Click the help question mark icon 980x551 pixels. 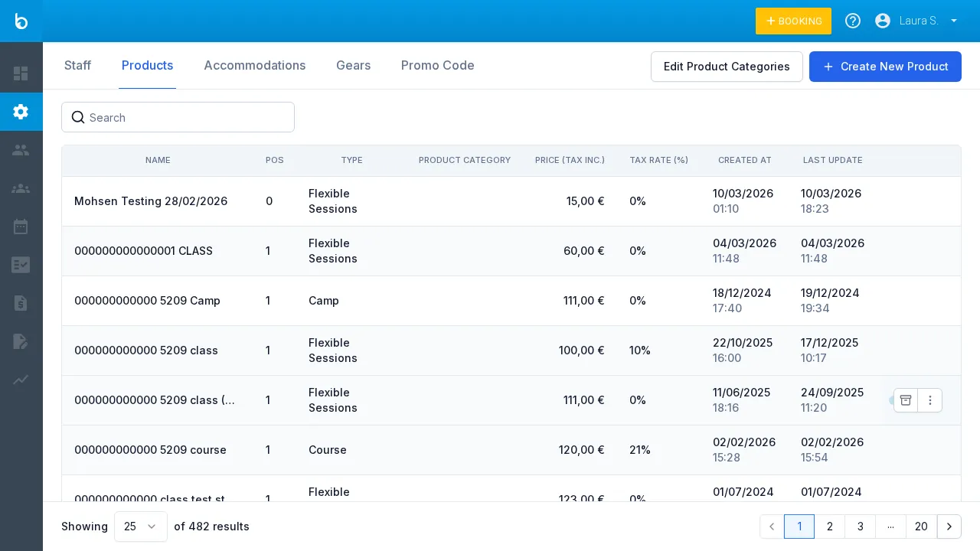tap(853, 21)
